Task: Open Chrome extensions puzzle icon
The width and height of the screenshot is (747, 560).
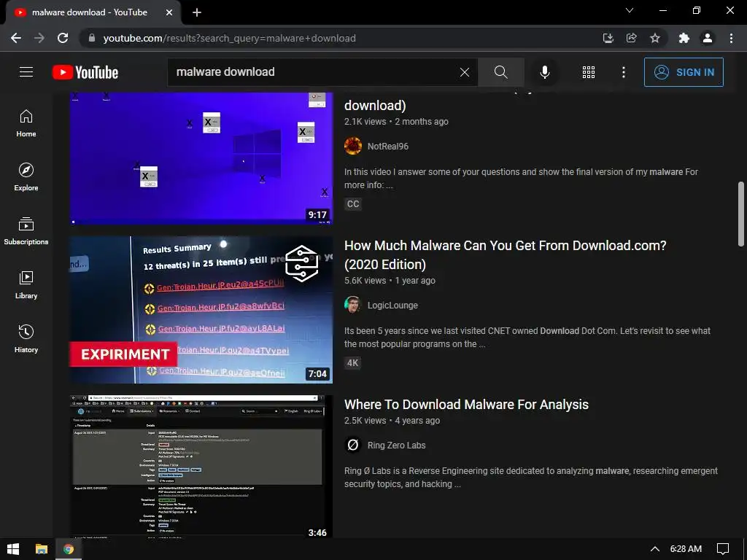Action: [x=684, y=38]
